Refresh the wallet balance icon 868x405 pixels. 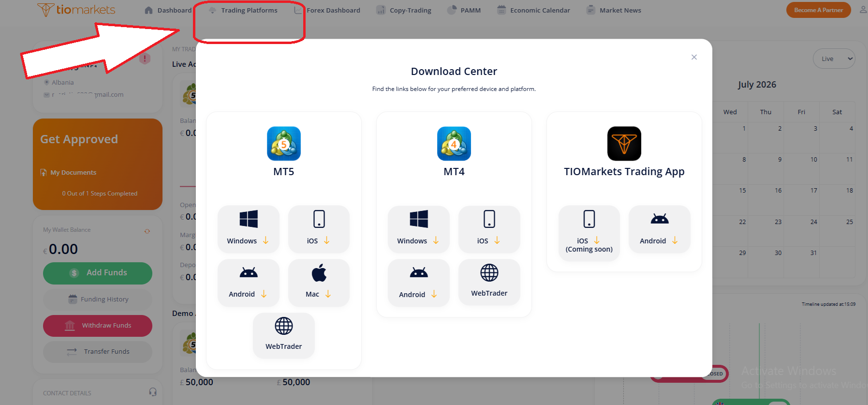tap(147, 231)
